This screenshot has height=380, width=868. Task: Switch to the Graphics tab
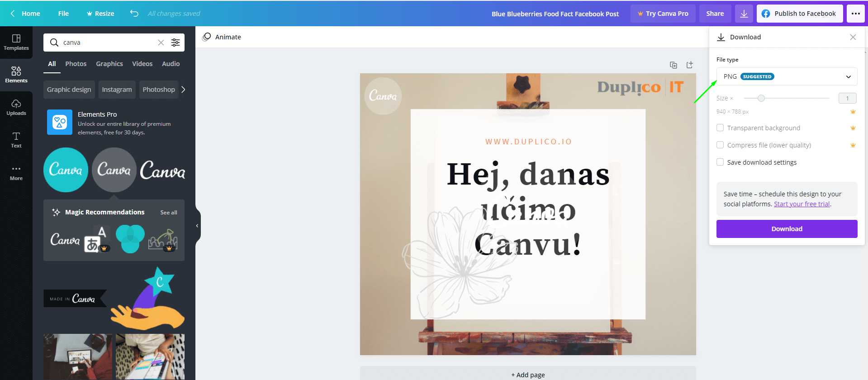pos(109,64)
